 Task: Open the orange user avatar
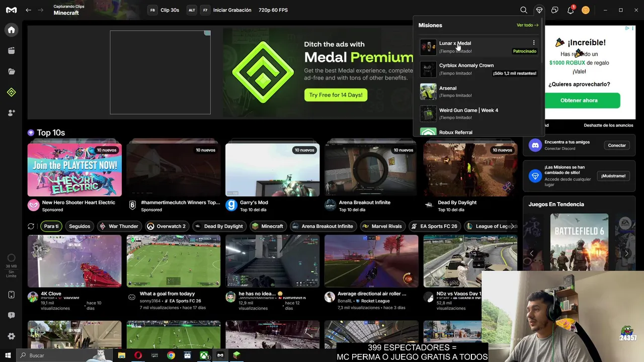coord(586,10)
